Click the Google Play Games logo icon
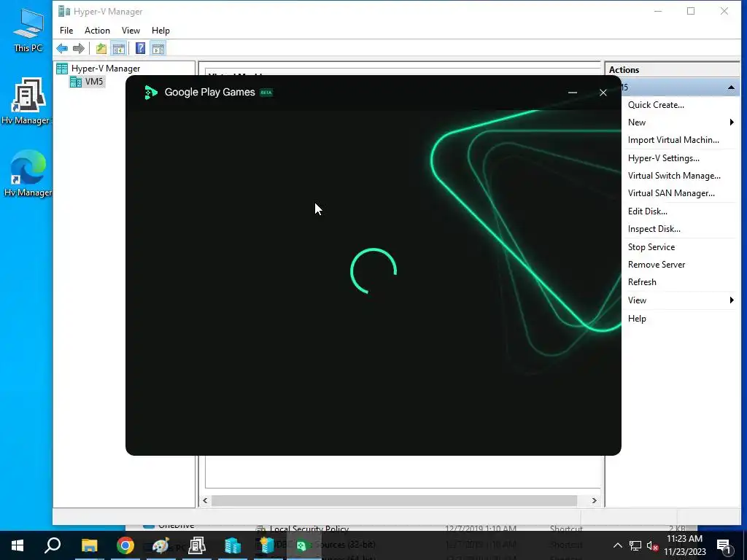 pos(150,93)
